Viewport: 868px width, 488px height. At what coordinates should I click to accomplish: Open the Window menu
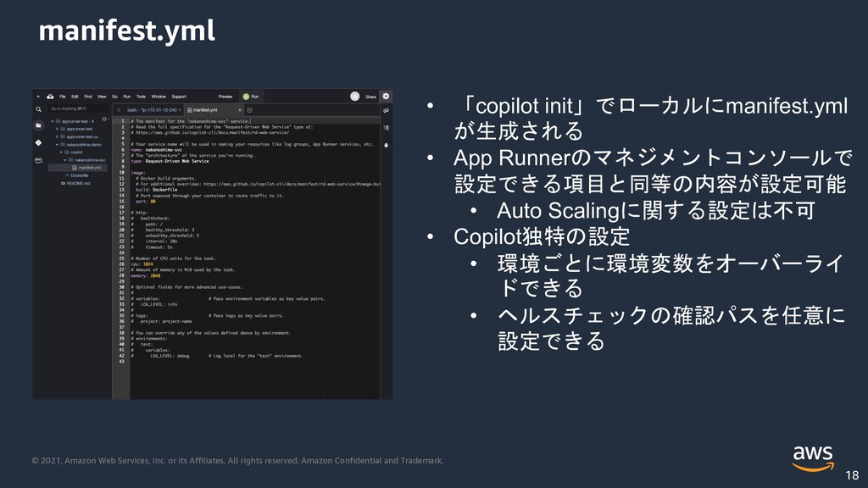pyautogui.click(x=159, y=97)
